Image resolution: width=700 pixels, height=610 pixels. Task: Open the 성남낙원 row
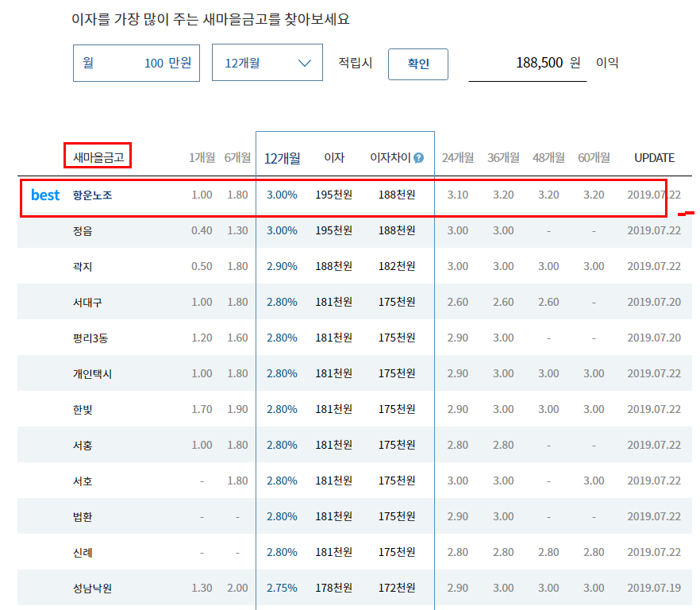(355, 588)
